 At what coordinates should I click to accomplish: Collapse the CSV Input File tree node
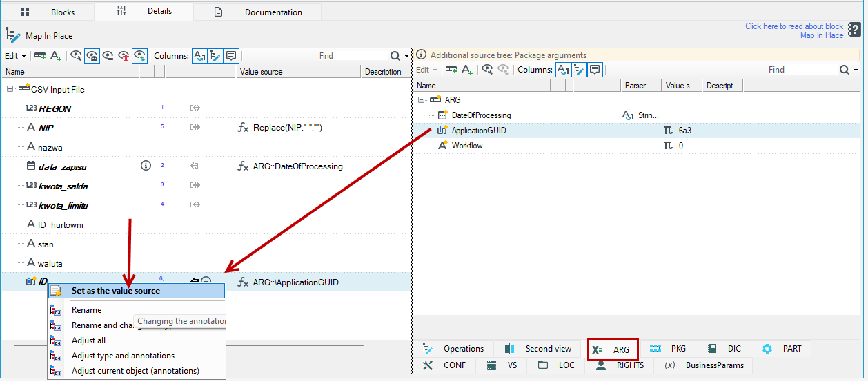10,89
